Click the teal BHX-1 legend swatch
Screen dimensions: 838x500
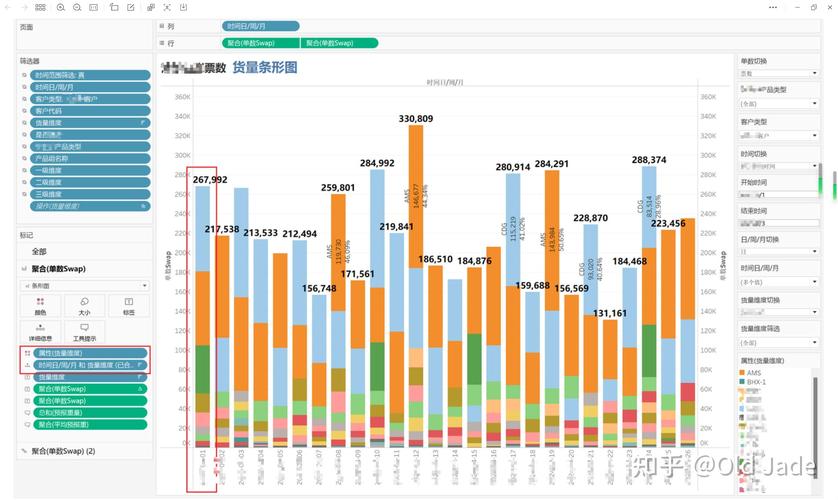(x=742, y=382)
